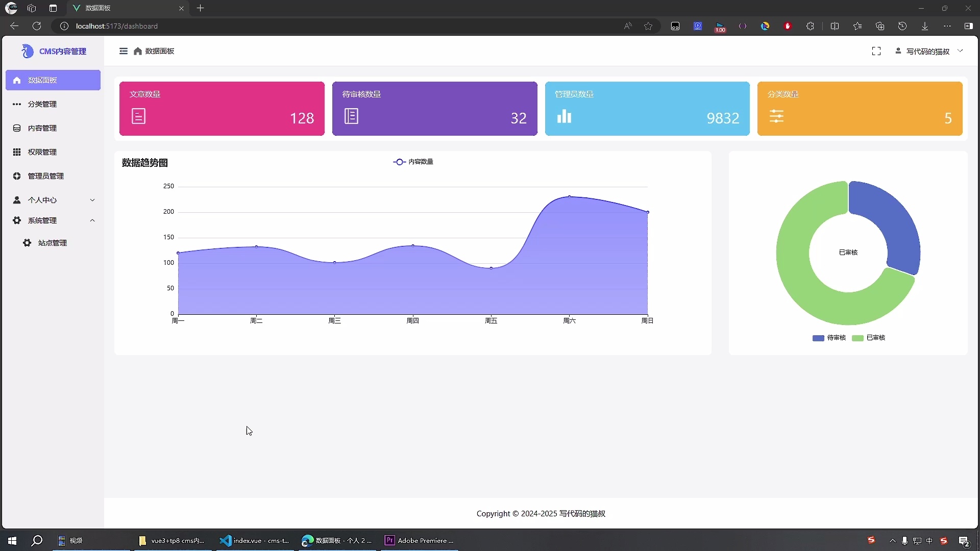Viewport: 980px width, 551px height.
Task: Enter fullscreen mode with the fullscreen icon
Action: coord(876,51)
